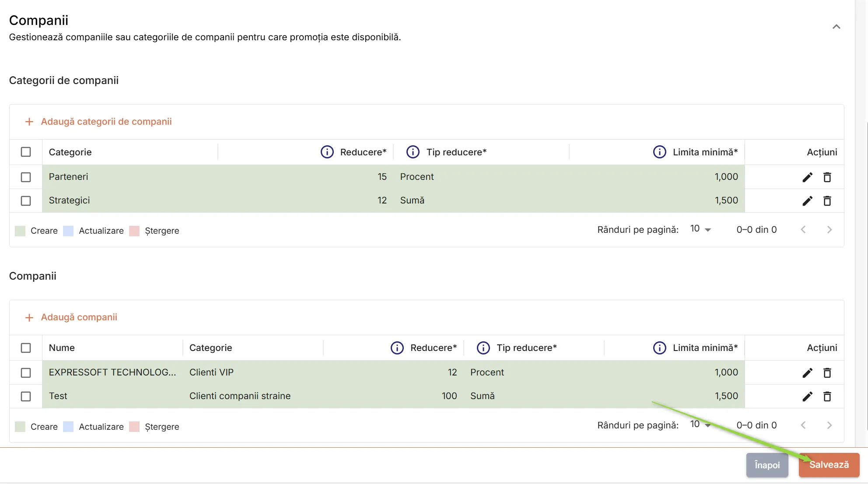Viewport: 868px width, 484px height.
Task: Edit the Strategici category row
Action: (x=807, y=201)
